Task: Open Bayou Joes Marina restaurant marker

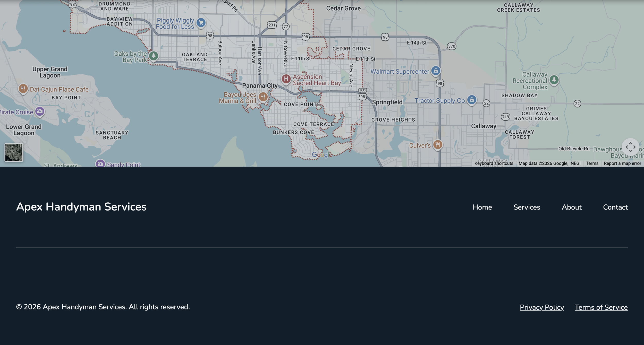Action: (263, 97)
